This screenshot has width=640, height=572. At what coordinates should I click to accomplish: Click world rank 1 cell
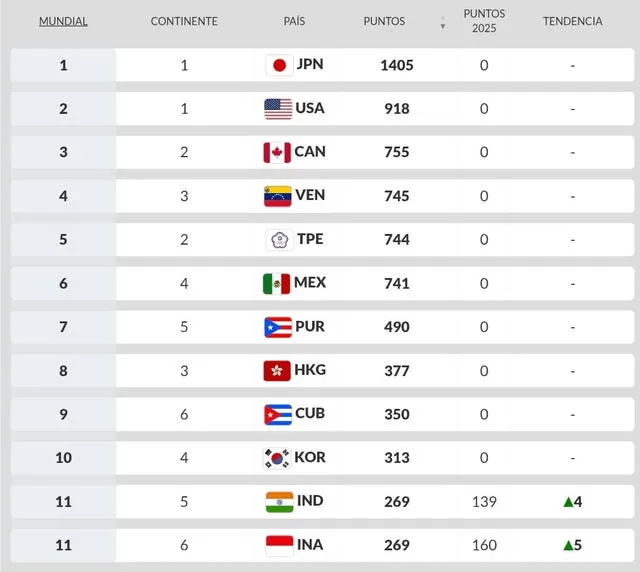coord(63,65)
